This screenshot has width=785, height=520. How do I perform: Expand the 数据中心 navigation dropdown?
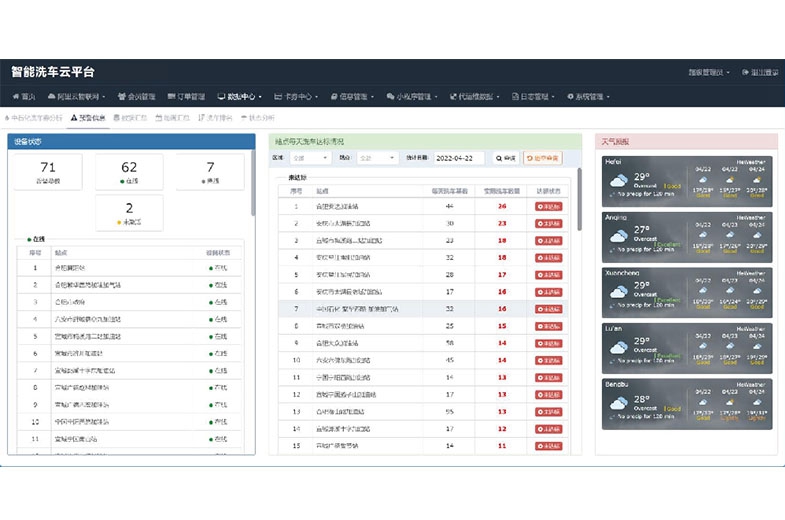tap(240, 97)
